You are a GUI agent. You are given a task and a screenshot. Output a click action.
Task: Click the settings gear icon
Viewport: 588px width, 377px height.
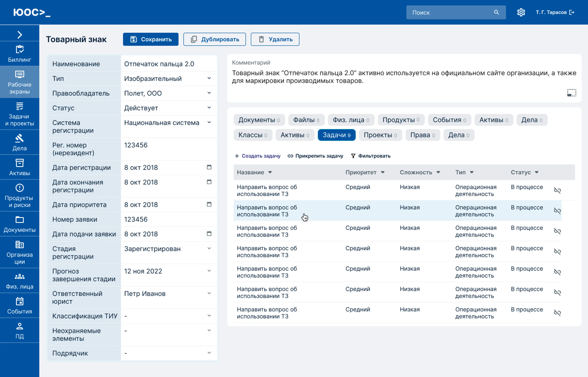tap(521, 12)
